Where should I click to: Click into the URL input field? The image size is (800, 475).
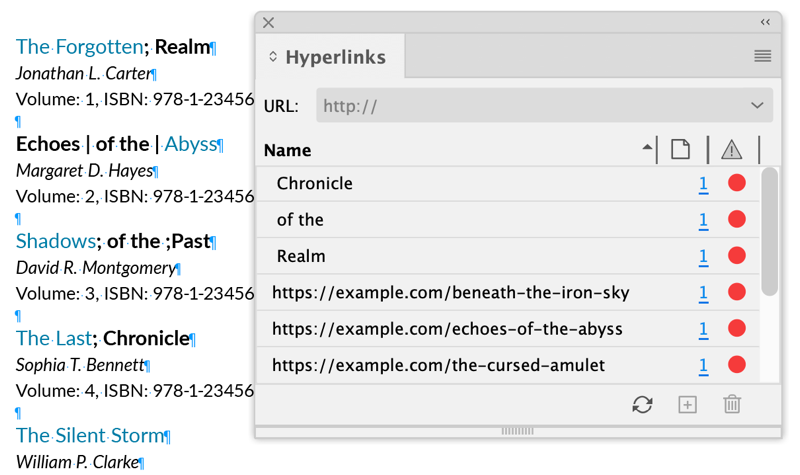pyautogui.click(x=531, y=106)
